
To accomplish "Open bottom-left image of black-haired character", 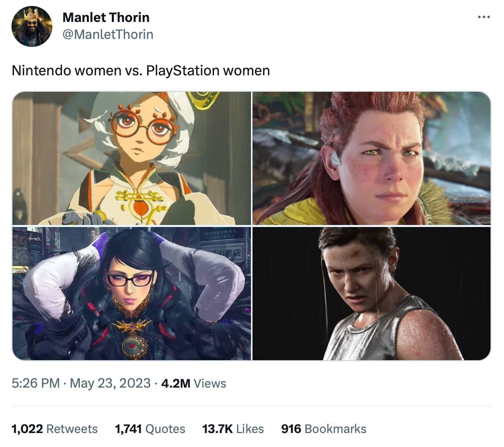I will pyautogui.click(x=132, y=293).
